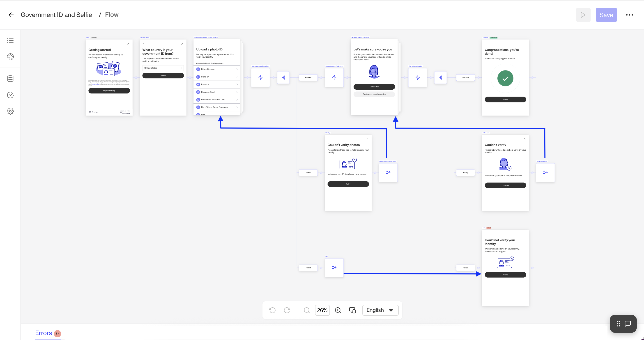Click the Save button

(x=606, y=15)
